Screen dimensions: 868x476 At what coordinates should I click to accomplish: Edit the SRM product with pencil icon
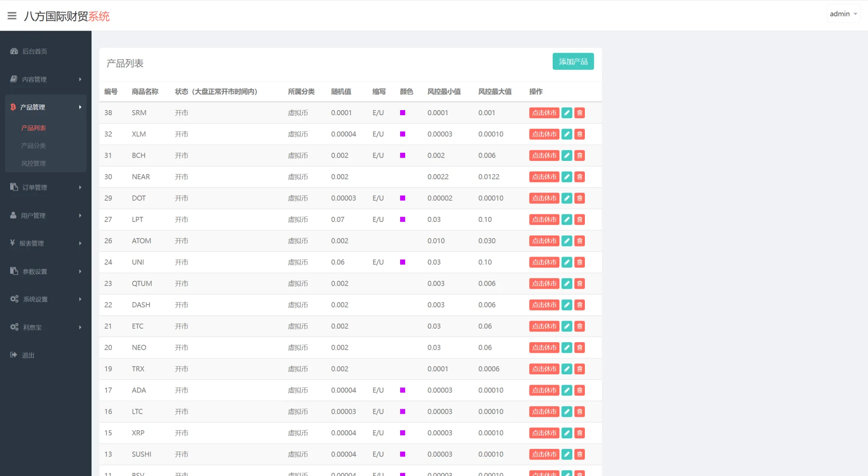pyautogui.click(x=567, y=113)
